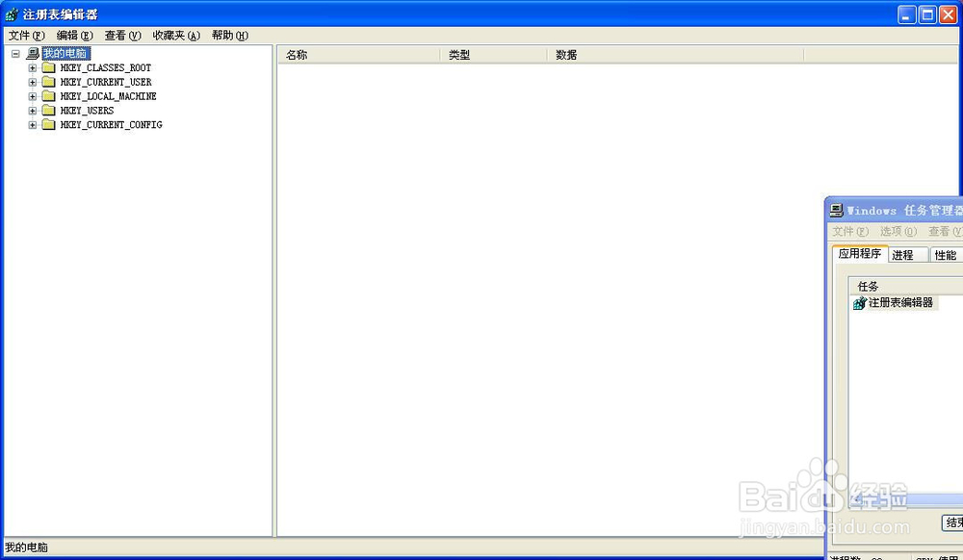Click the 名称 column header
Viewport: 963px width, 560px height.
click(x=359, y=55)
